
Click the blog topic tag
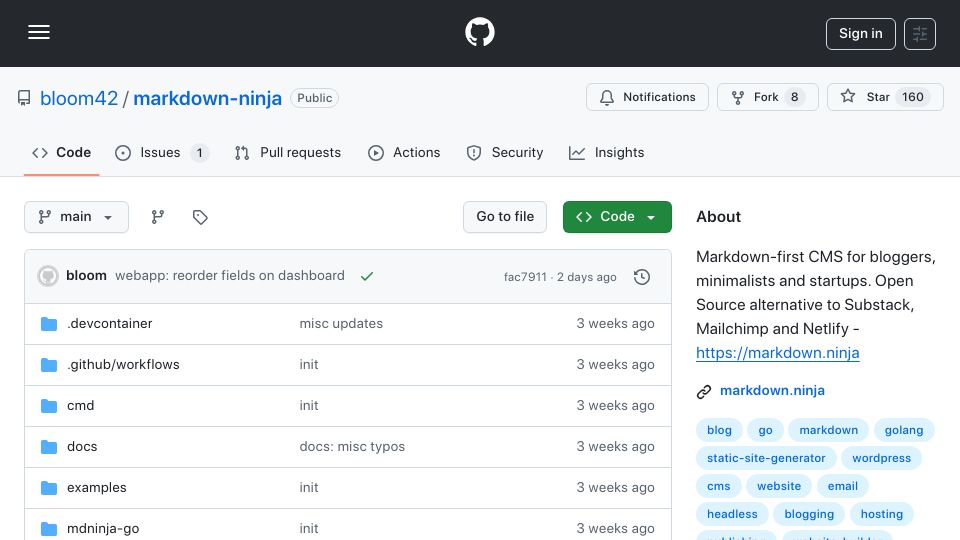point(719,430)
